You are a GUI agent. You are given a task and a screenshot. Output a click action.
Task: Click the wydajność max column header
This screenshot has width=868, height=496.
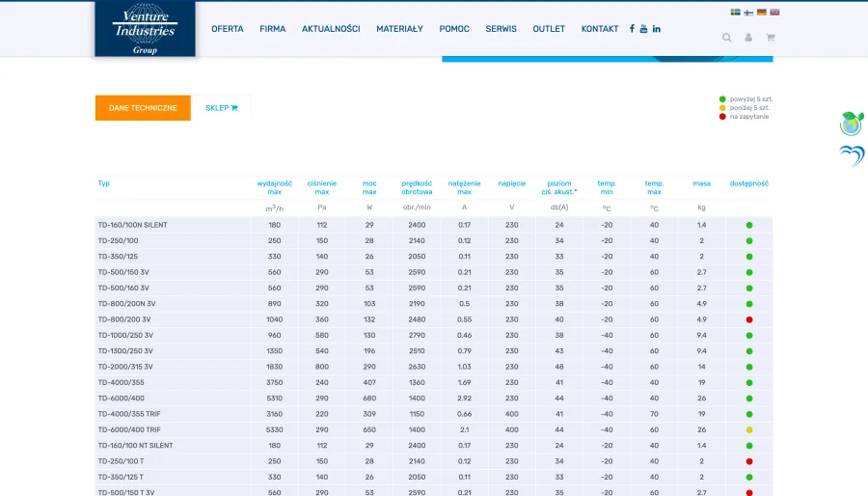click(x=275, y=187)
